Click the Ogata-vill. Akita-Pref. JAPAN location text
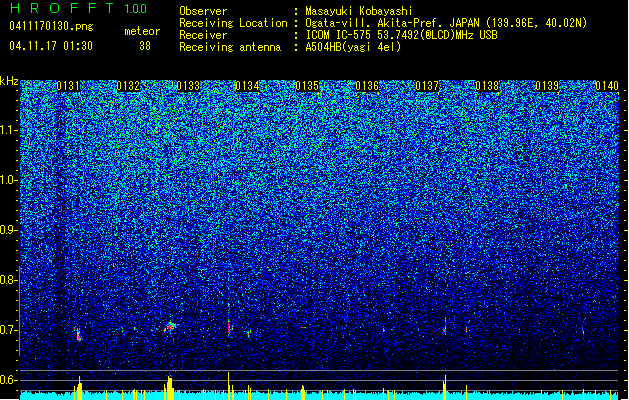This screenshot has height=400, width=629. pyautogui.click(x=446, y=23)
